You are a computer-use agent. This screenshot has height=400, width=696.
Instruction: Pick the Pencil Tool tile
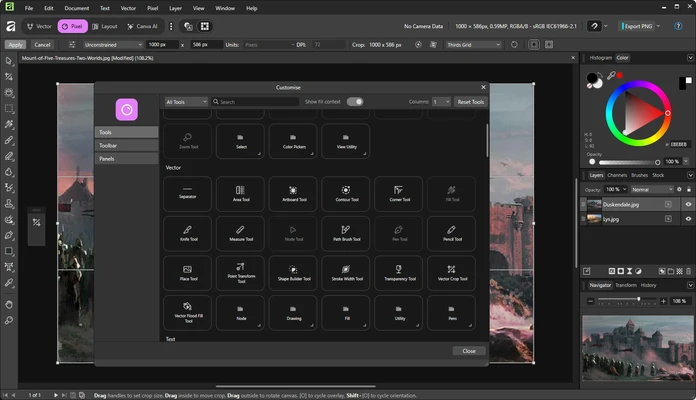point(451,233)
